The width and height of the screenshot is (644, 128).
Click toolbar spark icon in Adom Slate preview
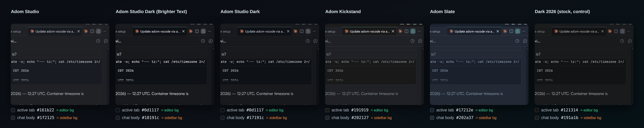point(505,31)
